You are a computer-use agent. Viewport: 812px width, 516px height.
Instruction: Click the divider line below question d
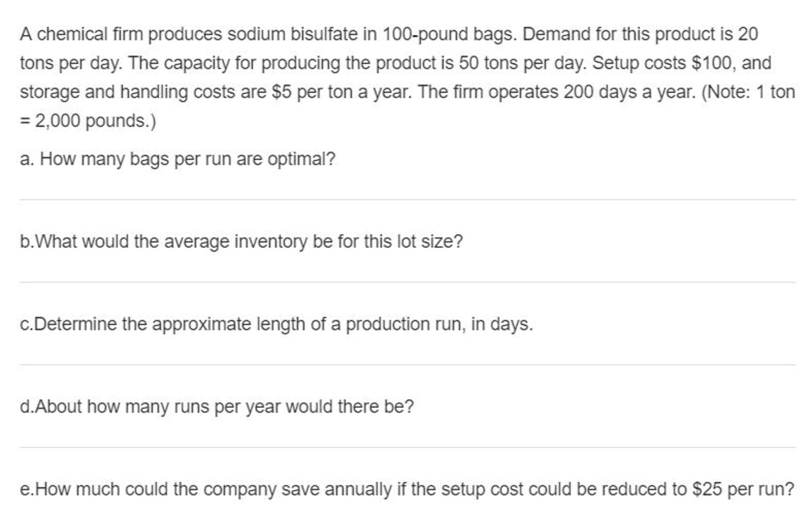pos(408,448)
